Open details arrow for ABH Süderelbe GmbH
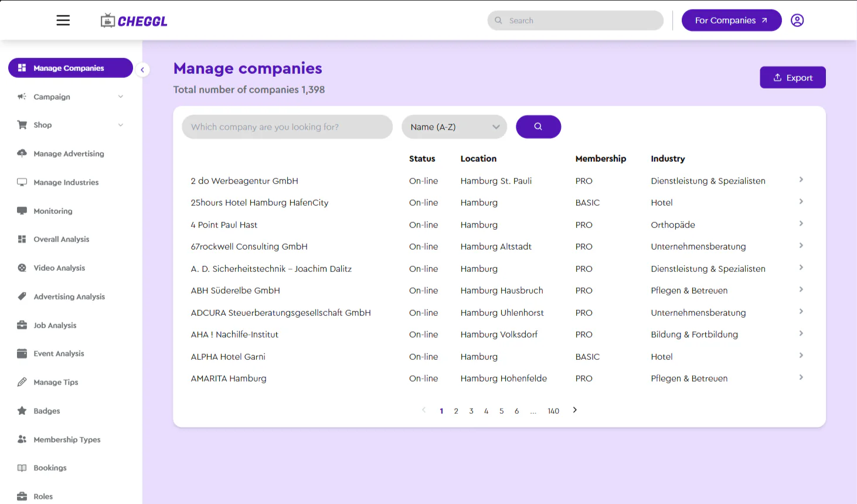The image size is (857, 504). click(x=801, y=290)
